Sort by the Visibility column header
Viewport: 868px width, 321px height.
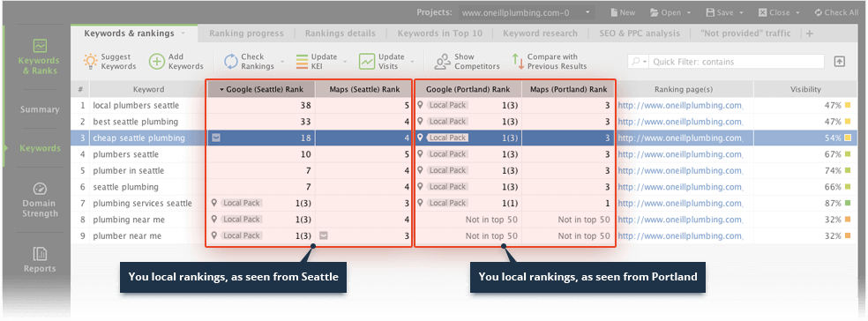tap(805, 89)
